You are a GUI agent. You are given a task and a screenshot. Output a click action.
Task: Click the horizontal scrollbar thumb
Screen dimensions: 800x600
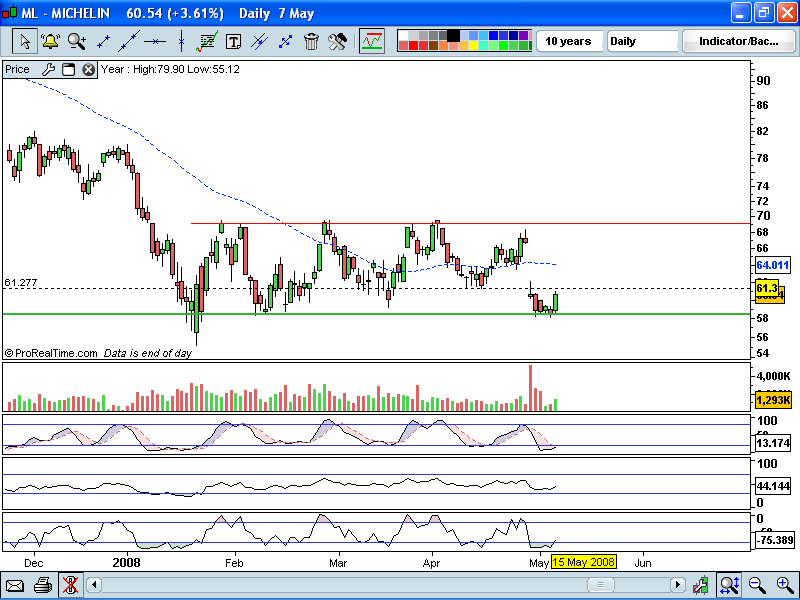coord(601,585)
